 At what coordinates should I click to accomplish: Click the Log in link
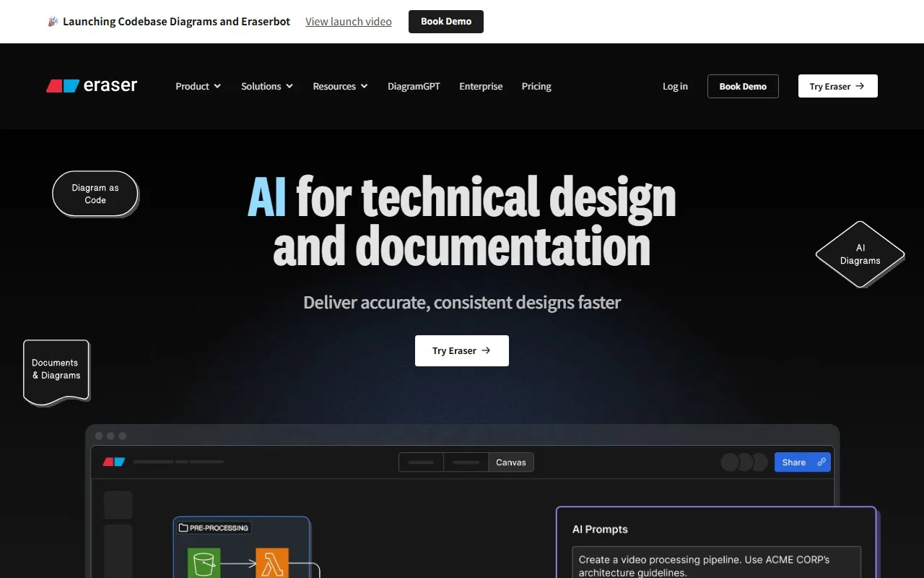[x=675, y=86]
